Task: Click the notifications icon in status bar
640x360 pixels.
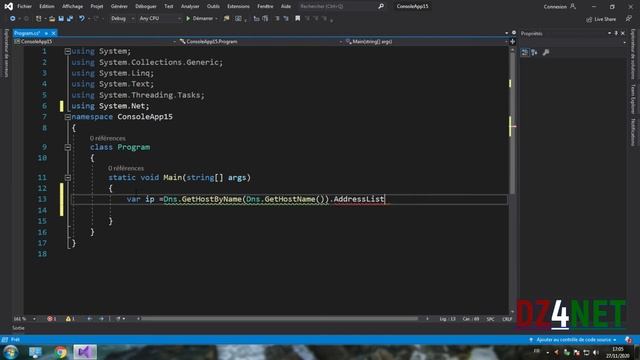Action: click(629, 340)
